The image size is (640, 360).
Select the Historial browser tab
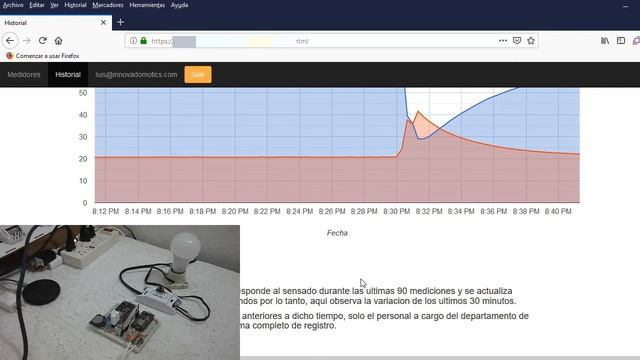tap(56, 23)
